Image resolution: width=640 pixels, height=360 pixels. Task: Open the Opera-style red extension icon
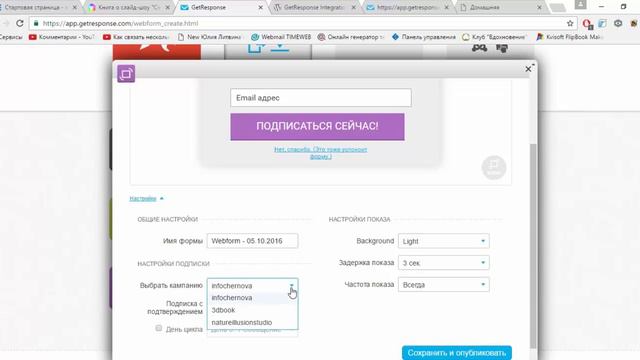point(587,24)
